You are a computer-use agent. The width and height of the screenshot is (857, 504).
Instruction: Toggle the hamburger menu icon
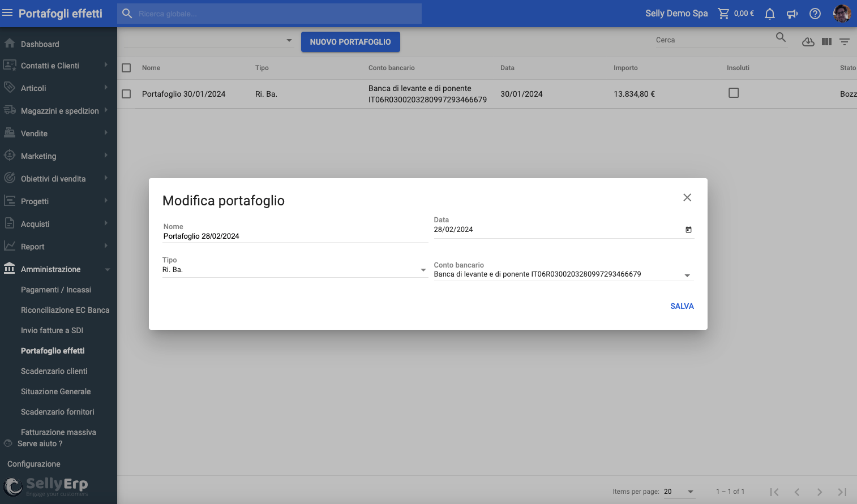(x=7, y=13)
